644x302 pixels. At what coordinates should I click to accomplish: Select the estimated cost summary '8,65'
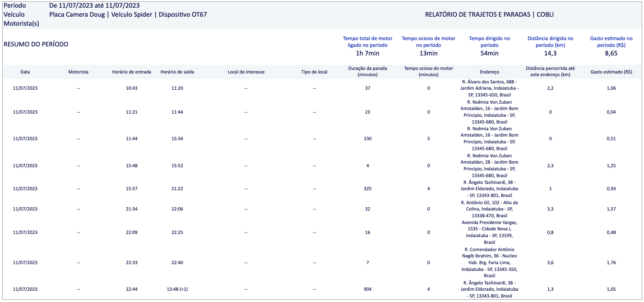click(x=611, y=53)
